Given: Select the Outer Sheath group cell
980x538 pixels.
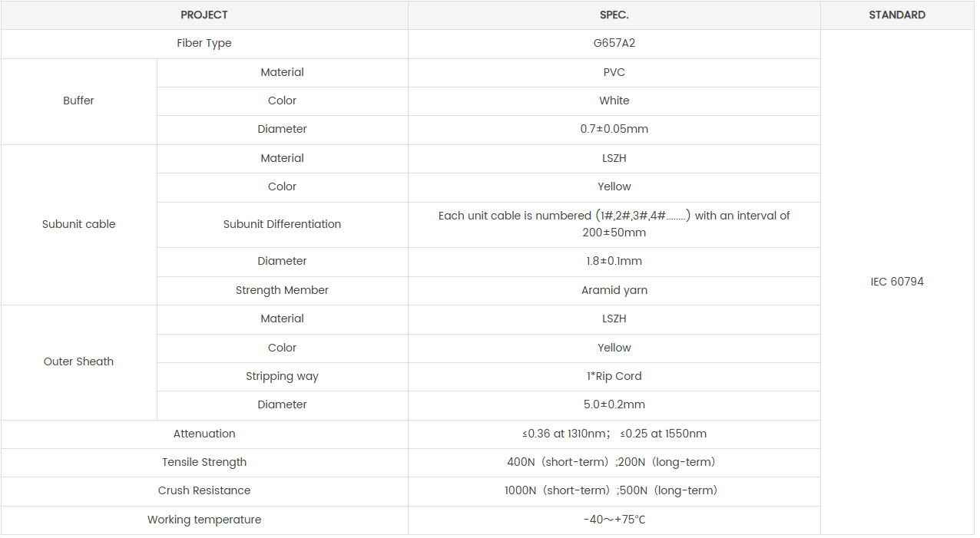Looking at the screenshot, I should [x=78, y=361].
